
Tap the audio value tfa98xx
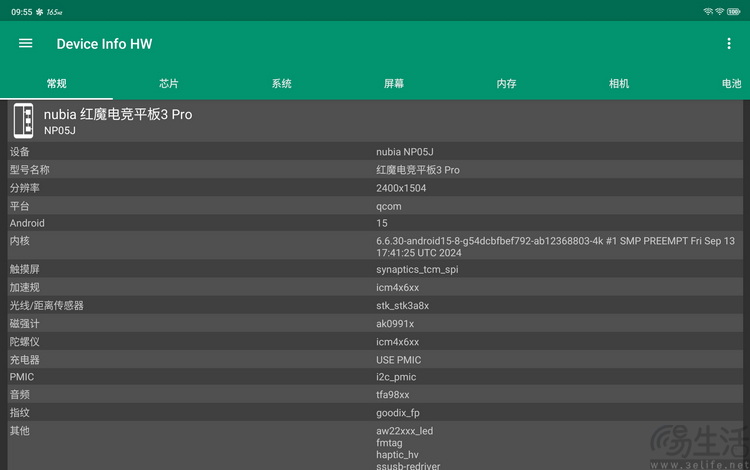[x=393, y=394]
